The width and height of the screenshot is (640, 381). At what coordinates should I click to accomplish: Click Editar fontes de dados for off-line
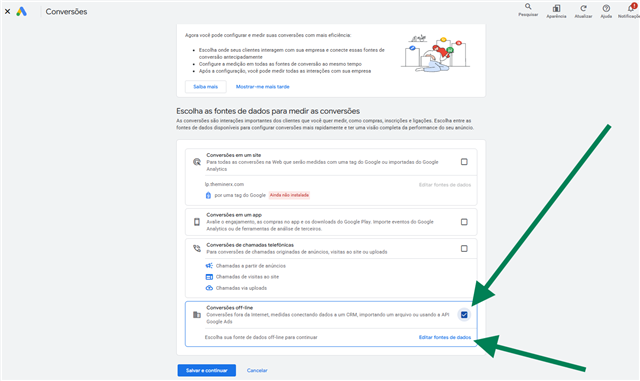tap(444, 337)
